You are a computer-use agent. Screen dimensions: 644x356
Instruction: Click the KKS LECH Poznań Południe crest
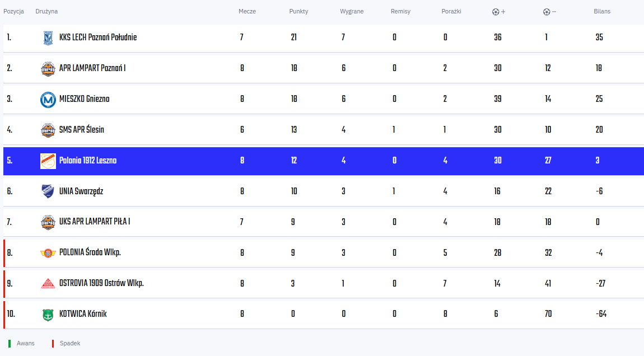click(48, 38)
